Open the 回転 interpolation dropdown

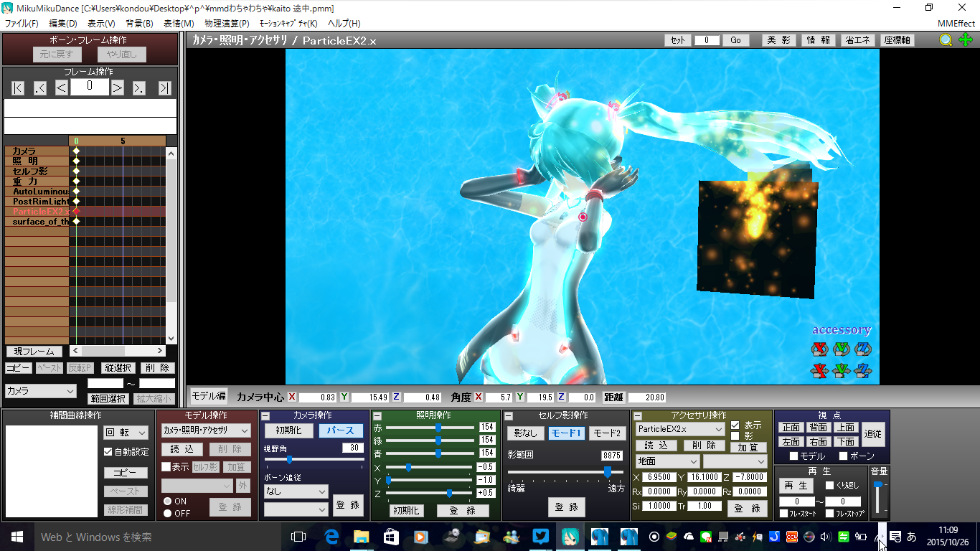click(x=126, y=433)
